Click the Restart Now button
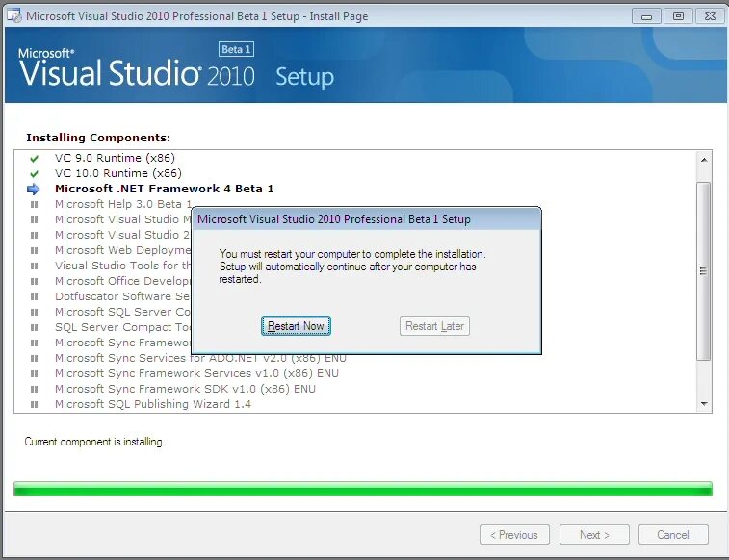729x560 pixels. tap(296, 326)
